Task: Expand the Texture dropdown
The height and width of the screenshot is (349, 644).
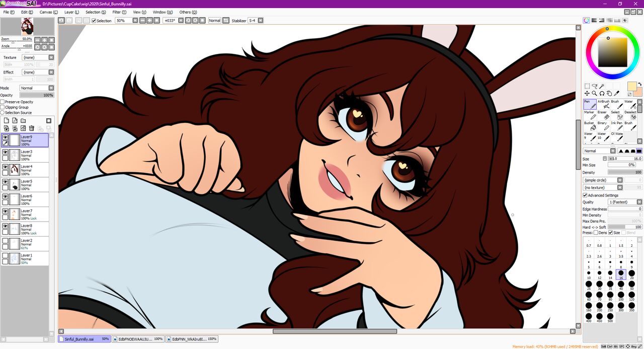Action: pos(37,57)
